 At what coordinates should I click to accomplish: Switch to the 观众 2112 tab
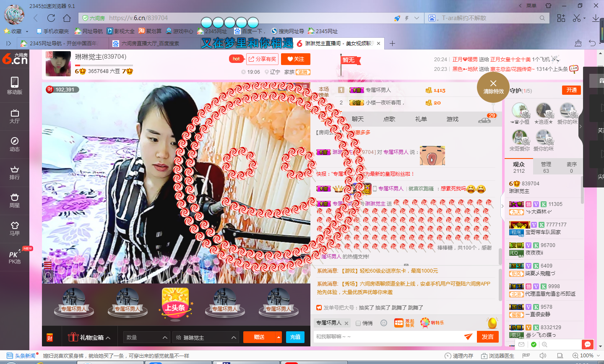tap(519, 167)
